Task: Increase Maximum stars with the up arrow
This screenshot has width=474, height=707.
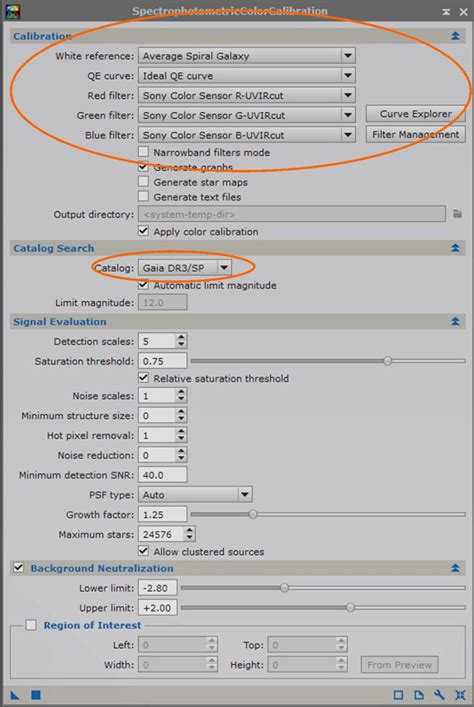Action: 189,530
